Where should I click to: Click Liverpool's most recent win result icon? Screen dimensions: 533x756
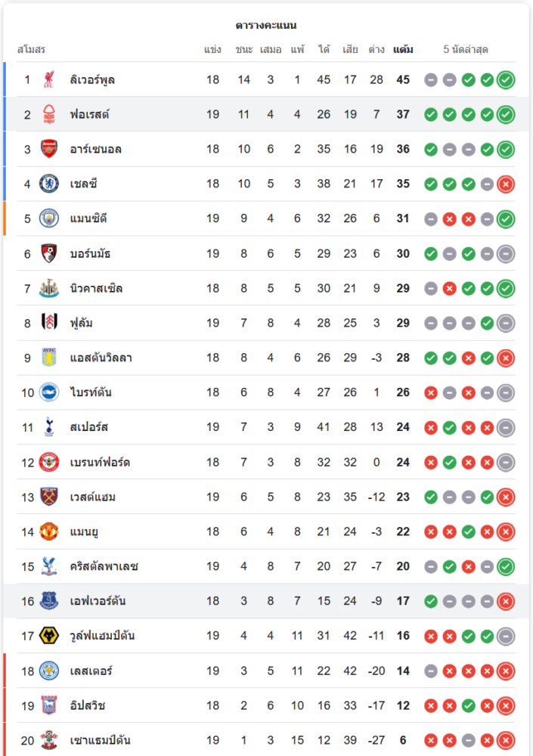(506, 79)
